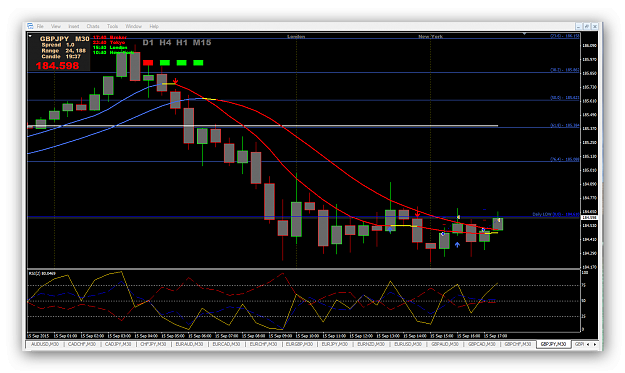This screenshot has height=373, width=625.
Task: Click the RSI indicator label in the subwindow
Action: coord(42,273)
